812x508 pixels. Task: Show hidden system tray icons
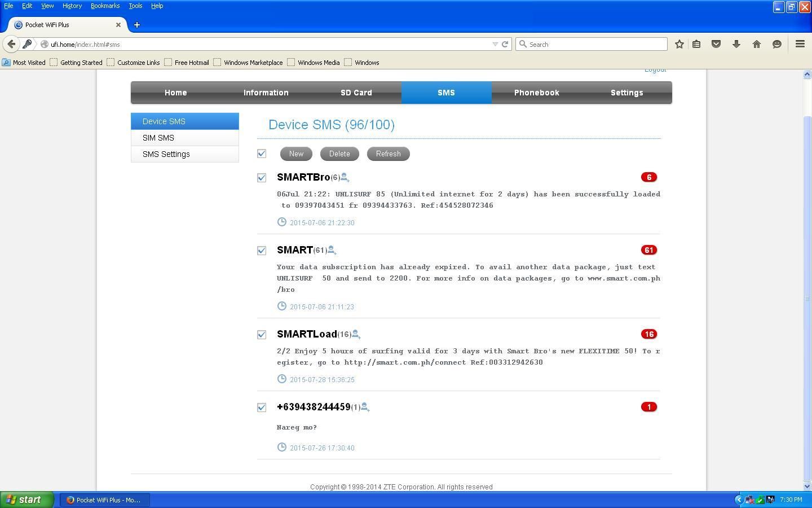pyautogui.click(x=739, y=500)
